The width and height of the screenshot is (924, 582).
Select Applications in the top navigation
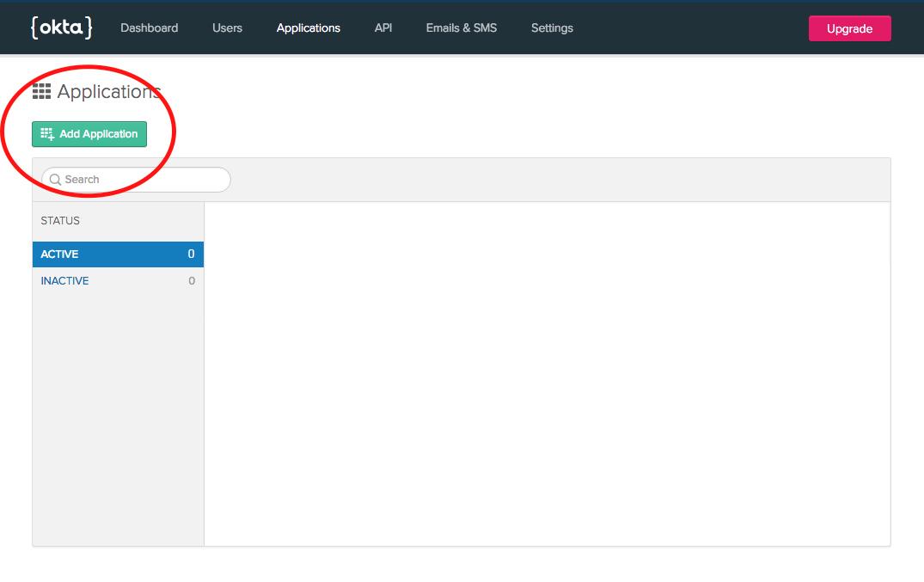(308, 28)
